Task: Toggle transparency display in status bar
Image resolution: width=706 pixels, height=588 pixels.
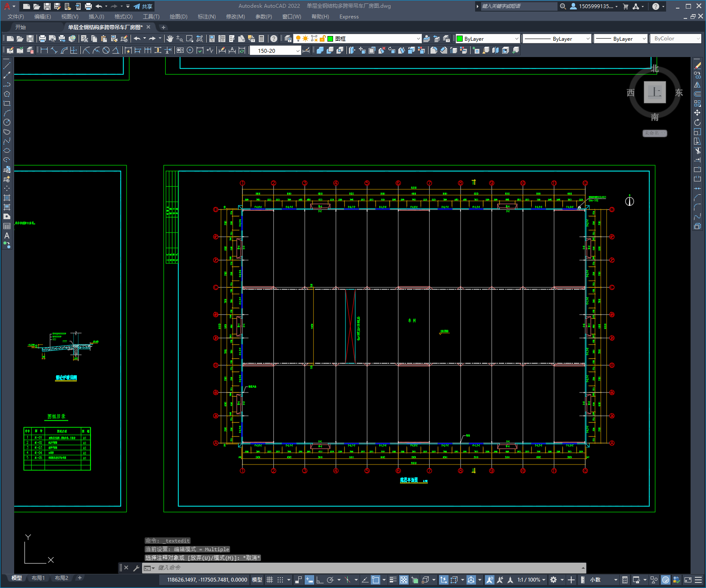Action: pos(404,580)
